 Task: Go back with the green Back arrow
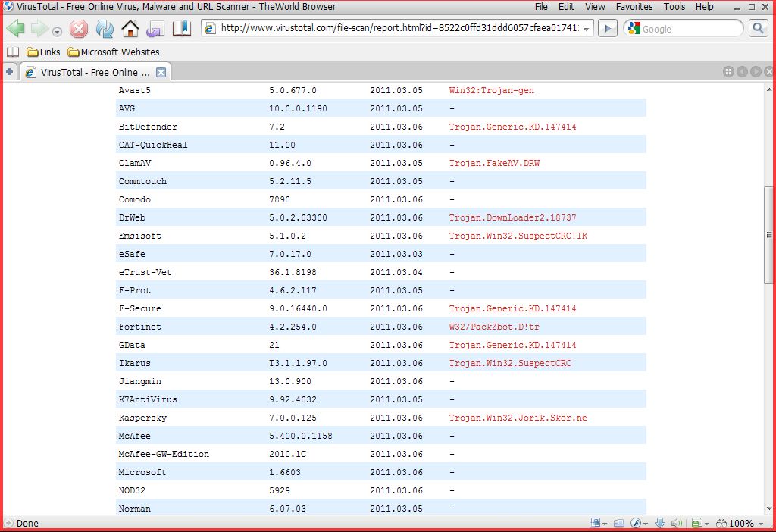tap(16, 29)
